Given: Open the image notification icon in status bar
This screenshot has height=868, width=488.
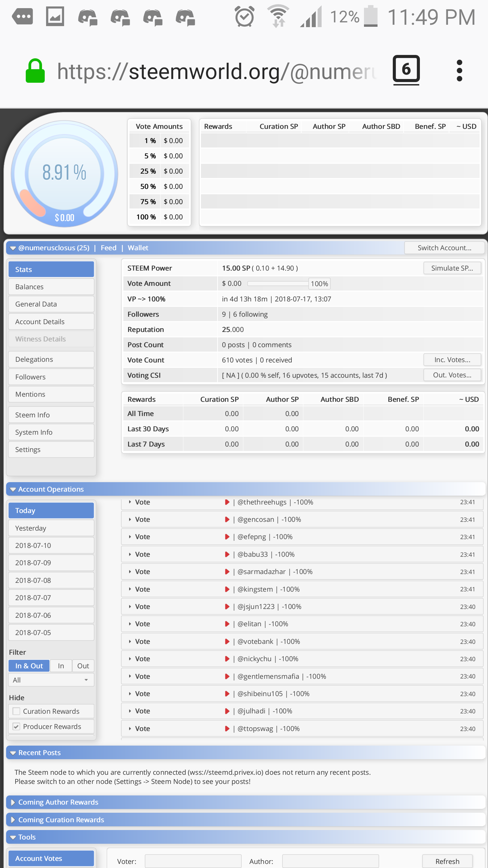Looking at the screenshot, I should pos(55,17).
